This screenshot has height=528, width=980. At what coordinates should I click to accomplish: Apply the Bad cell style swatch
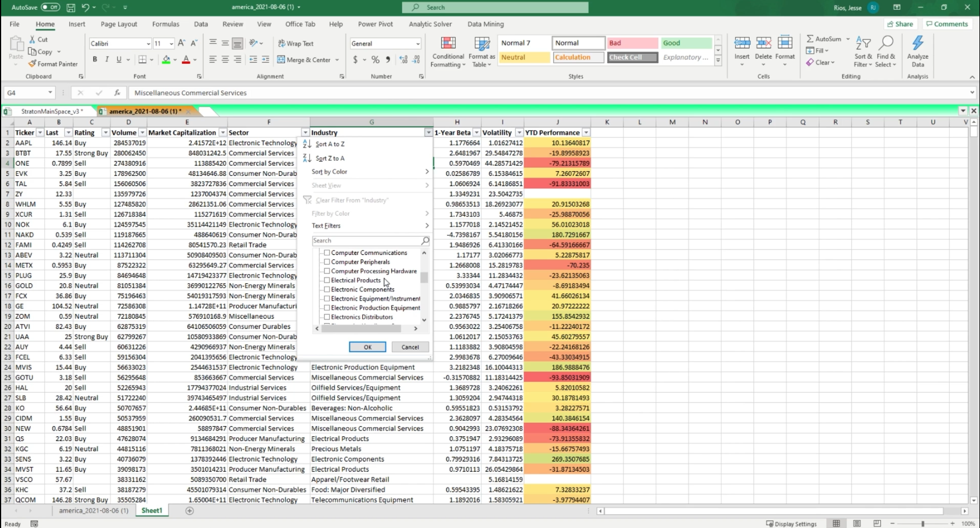pos(632,43)
